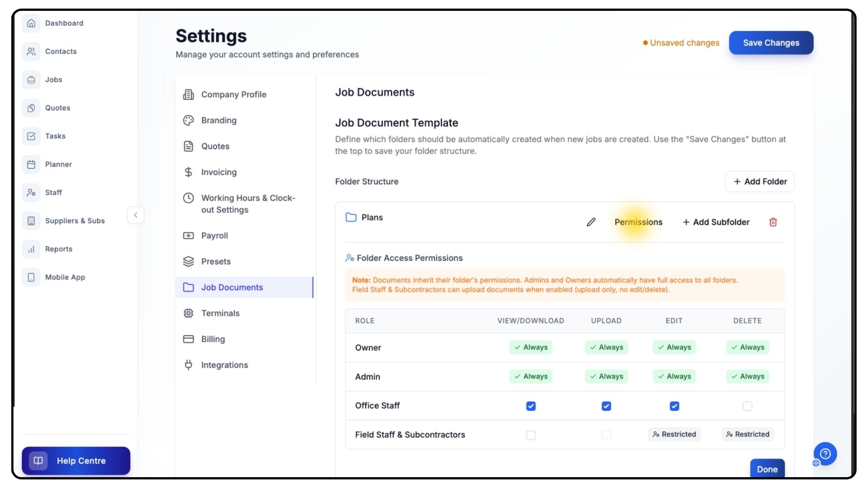Click the pencil edit icon for Plans folder
Screen dimensions: 868x488
[591, 222]
